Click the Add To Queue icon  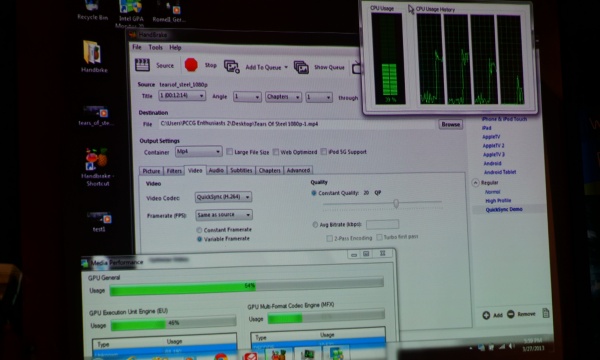coord(232,67)
